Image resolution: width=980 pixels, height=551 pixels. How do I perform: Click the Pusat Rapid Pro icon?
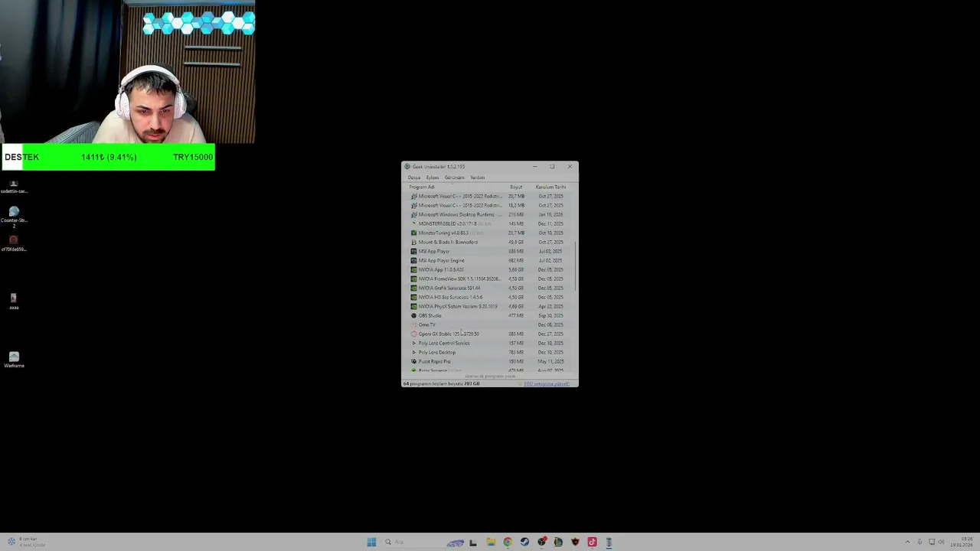tap(414, 361)
